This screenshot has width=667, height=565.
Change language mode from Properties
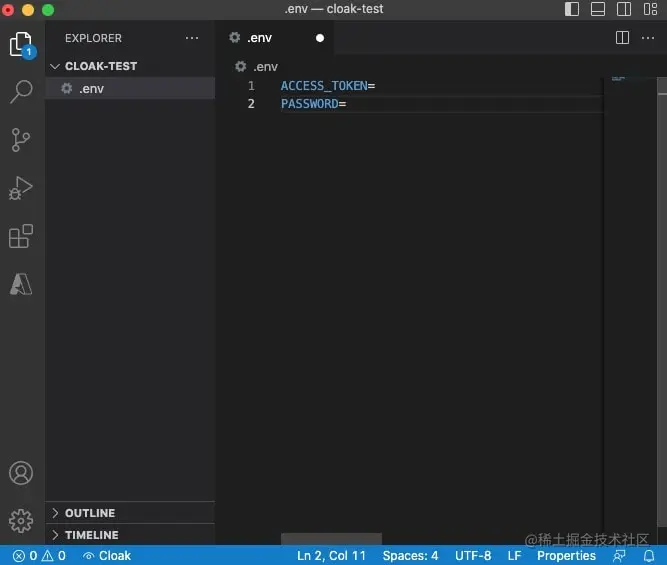566,555
